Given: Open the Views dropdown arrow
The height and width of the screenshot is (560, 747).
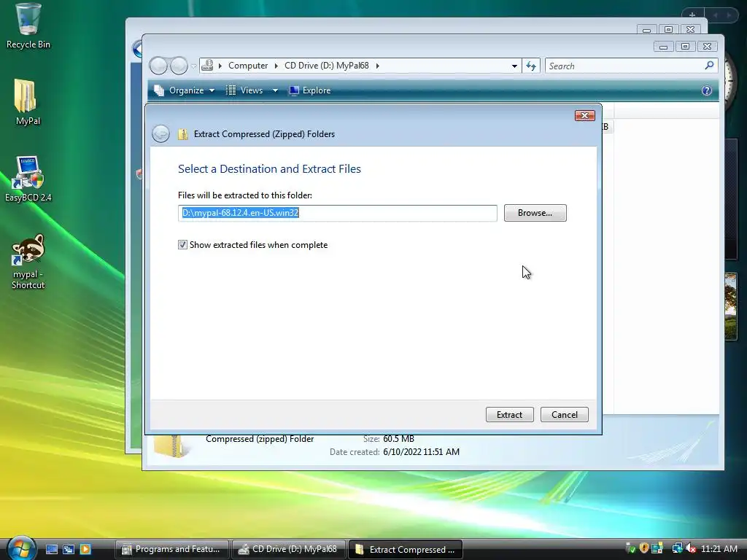Looking at the screenshot, I should point(275,90).
